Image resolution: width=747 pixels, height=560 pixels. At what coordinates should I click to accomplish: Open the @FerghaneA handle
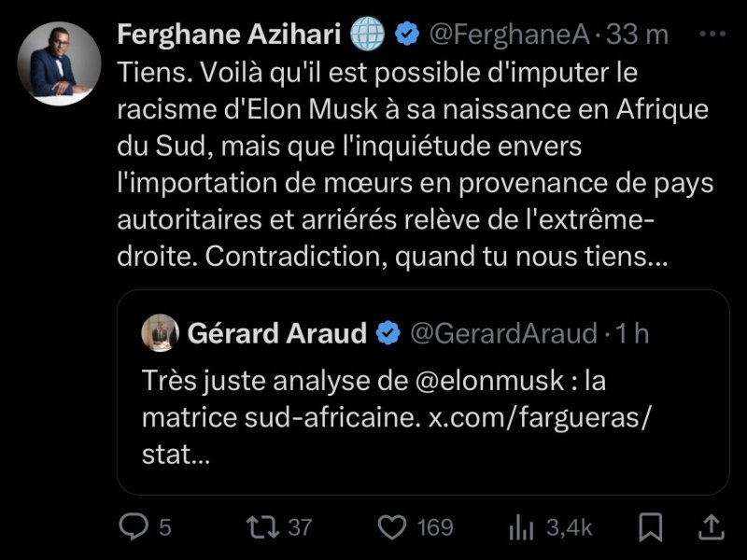(x=508, y=35)
